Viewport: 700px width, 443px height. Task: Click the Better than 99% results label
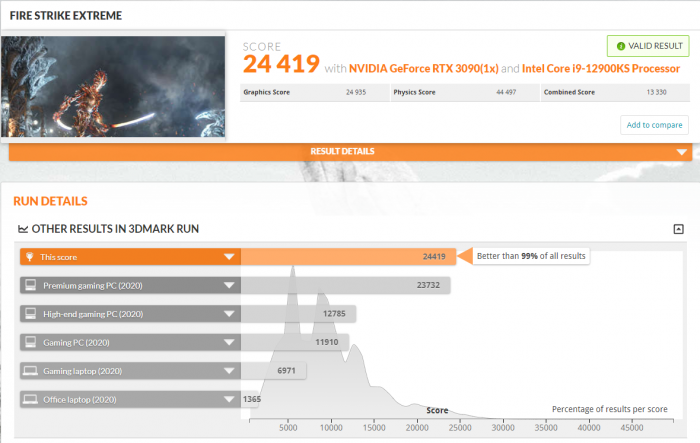530,256
